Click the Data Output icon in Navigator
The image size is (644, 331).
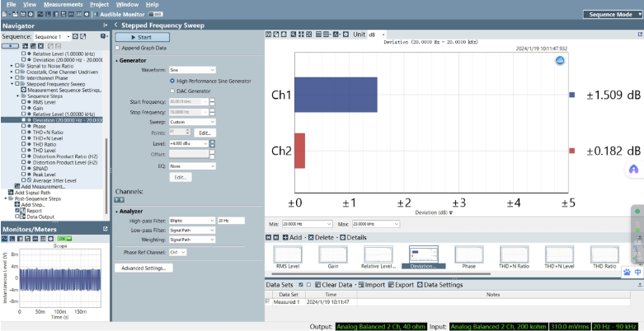[21, 216]
